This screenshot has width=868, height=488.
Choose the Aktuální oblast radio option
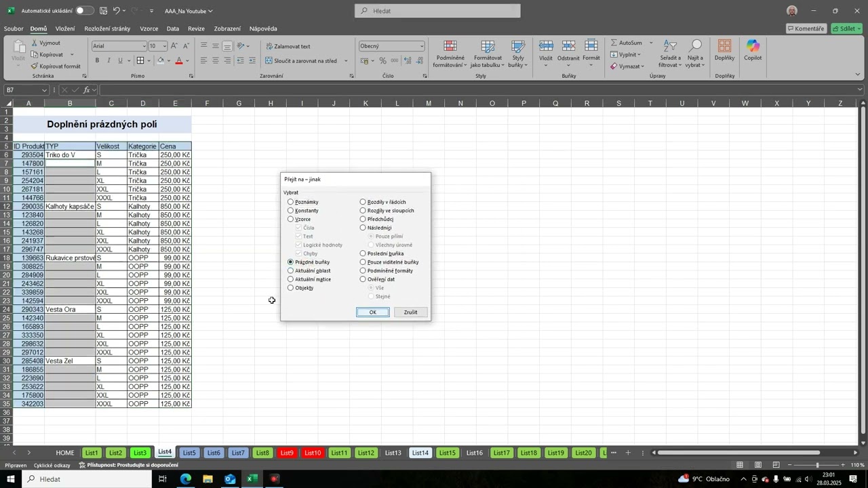[291, 270]
